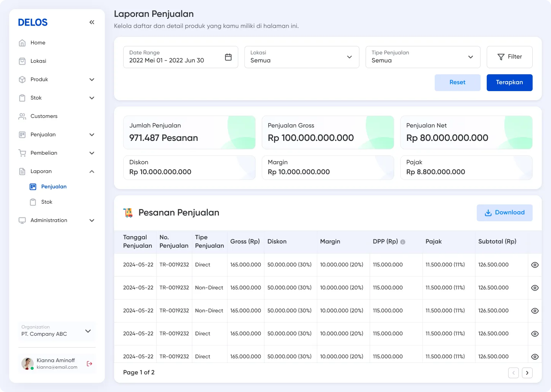Click the logout icon beside Kianna Aminoff
Image resolution: width=551 pixels, height=392 pixels.
point(90,364)
